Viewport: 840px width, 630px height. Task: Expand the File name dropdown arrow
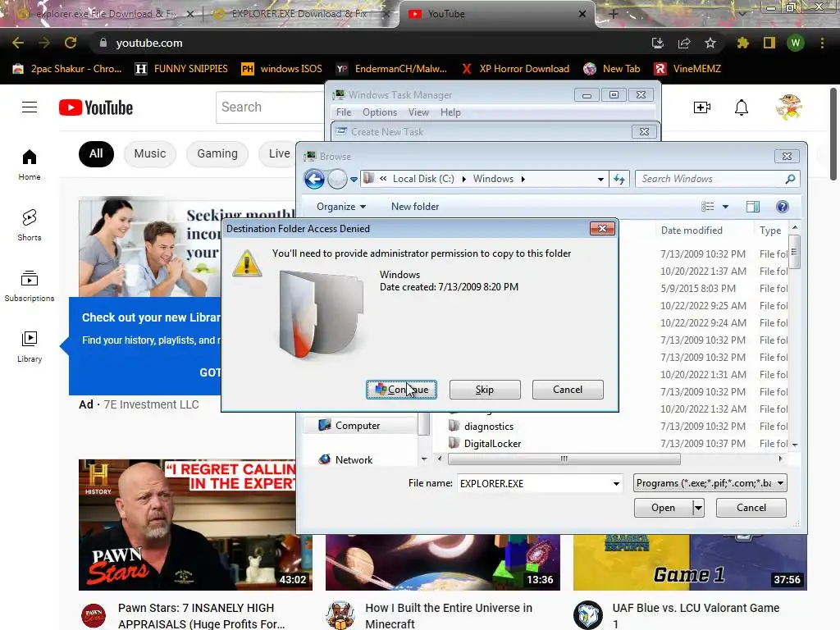pyautogui.click(x=616, y=484)
